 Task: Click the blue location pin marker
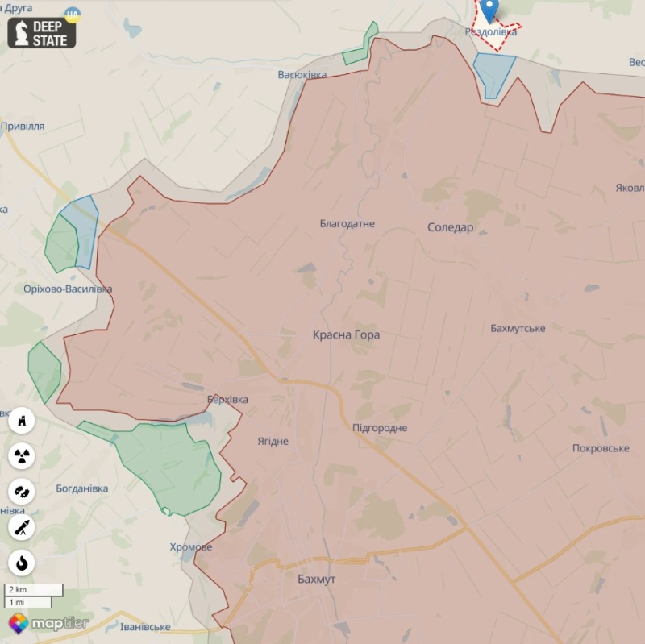[489, 10]
